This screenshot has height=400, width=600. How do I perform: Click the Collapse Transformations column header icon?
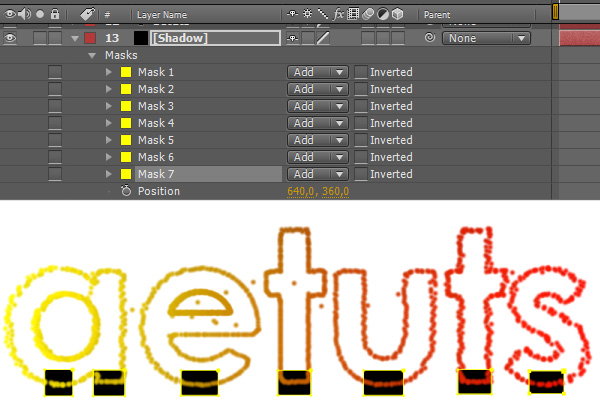pyautogui.click(x=307, y=14)
